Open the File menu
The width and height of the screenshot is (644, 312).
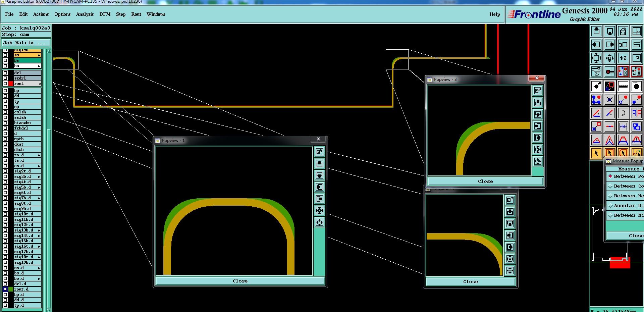[9, 14]
